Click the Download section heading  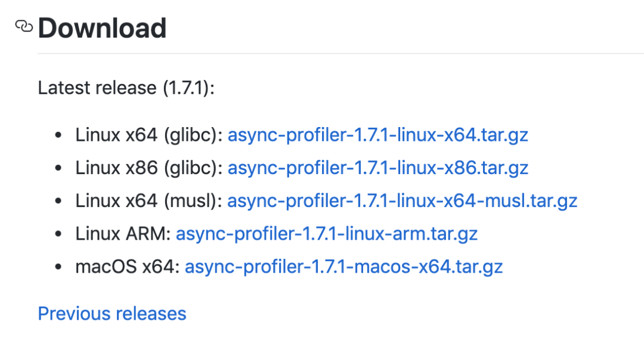coord(103,28)
